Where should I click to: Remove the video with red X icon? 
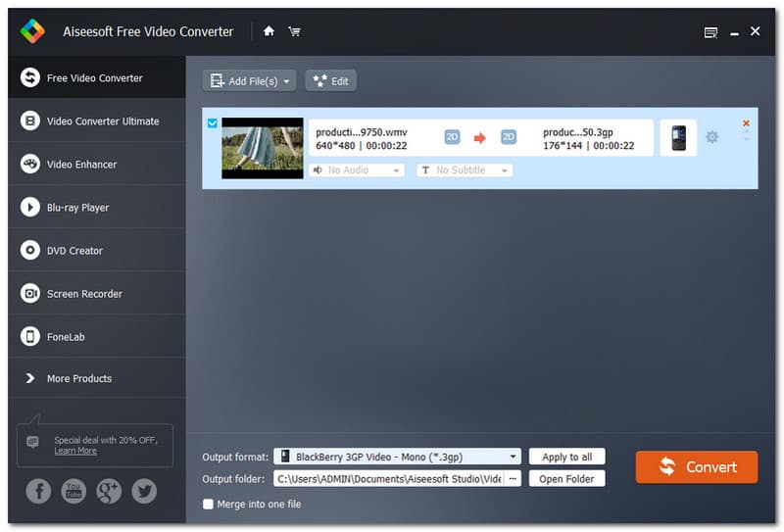[746, 123]
